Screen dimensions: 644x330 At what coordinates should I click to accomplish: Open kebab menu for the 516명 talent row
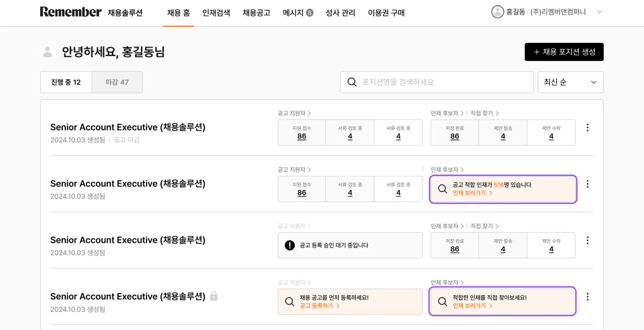[587, 184]
